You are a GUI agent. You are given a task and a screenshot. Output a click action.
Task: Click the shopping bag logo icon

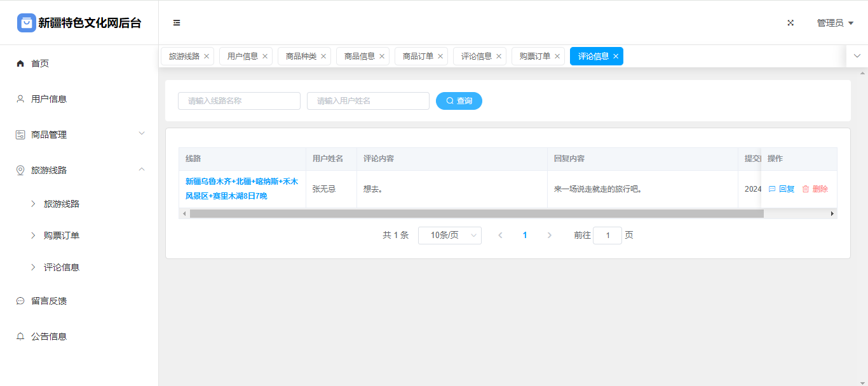coord(27,23)
